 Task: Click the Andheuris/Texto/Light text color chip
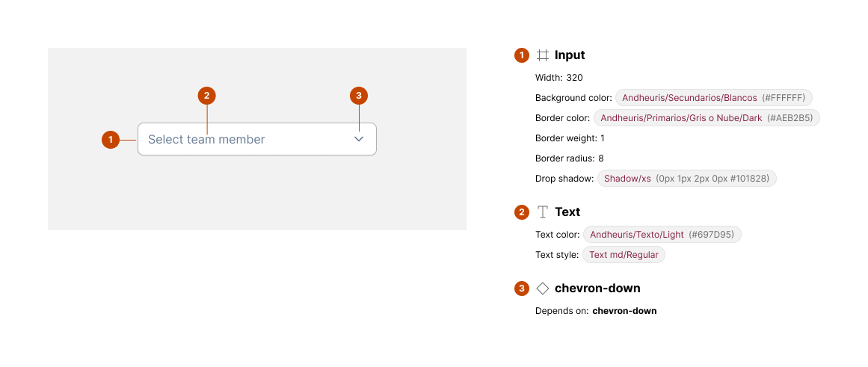point(662,235)
